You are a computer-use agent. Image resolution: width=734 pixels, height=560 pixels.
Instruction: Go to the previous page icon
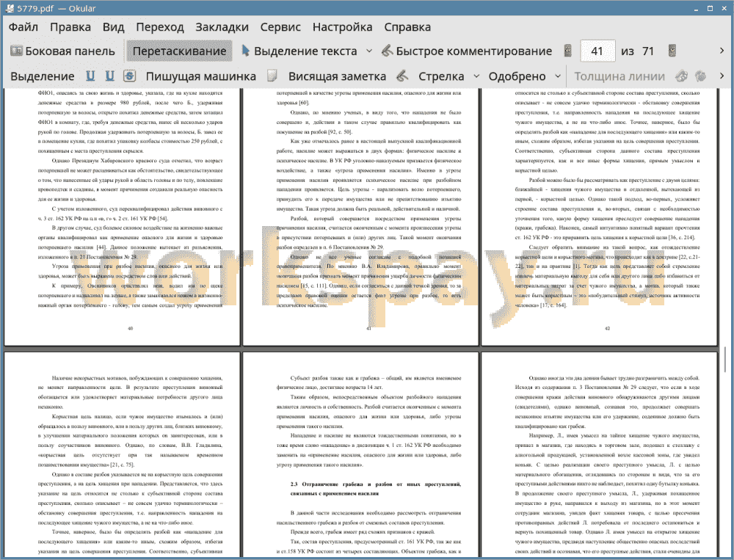point(568,51)
